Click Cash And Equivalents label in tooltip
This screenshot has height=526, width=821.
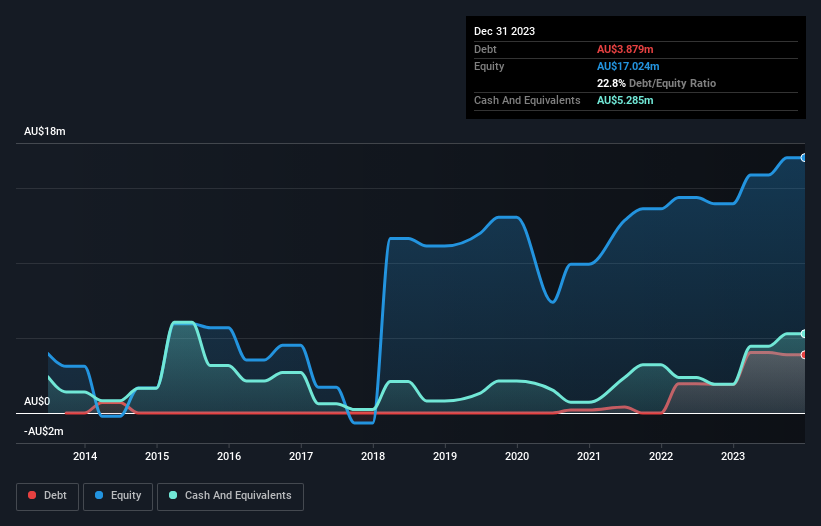(527, 100)
